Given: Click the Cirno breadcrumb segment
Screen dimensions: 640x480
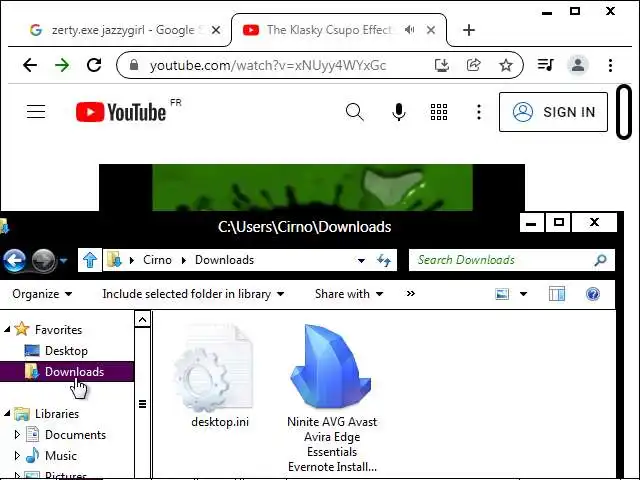Looking at the screenshot, I should 157,260.
